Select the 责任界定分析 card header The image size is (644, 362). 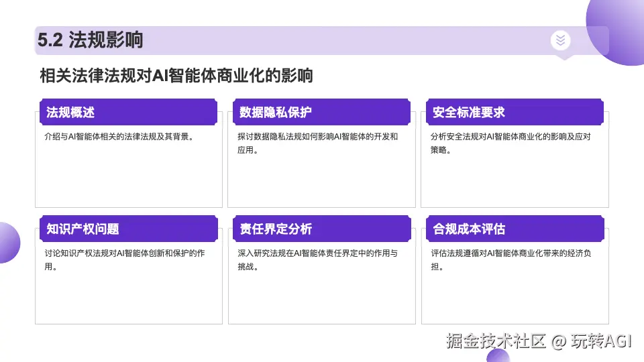coord(322,229)
